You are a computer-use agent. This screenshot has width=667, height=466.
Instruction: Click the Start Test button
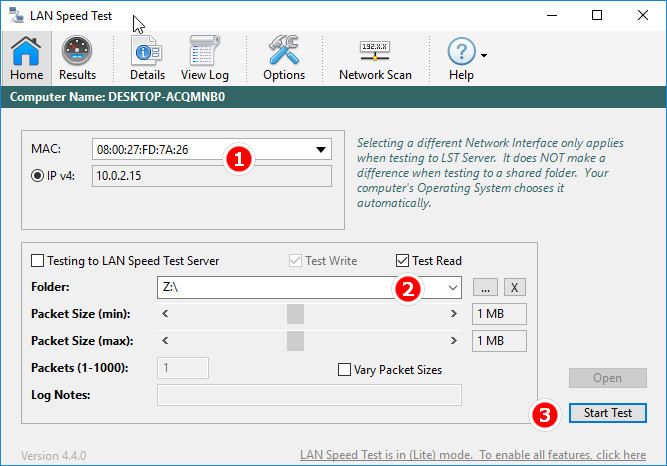pyautogui.click(x=607, y=413)
